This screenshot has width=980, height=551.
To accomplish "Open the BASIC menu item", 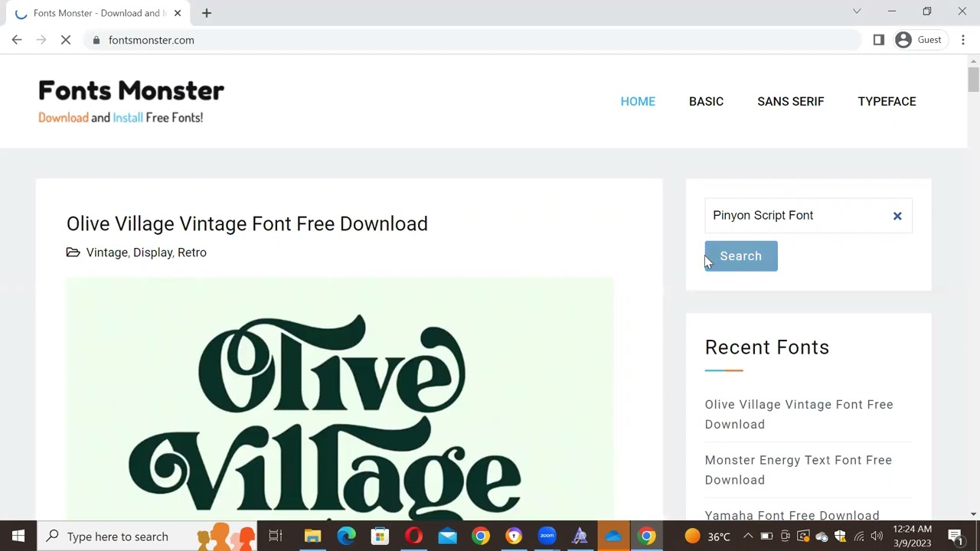I will [706, 101].
